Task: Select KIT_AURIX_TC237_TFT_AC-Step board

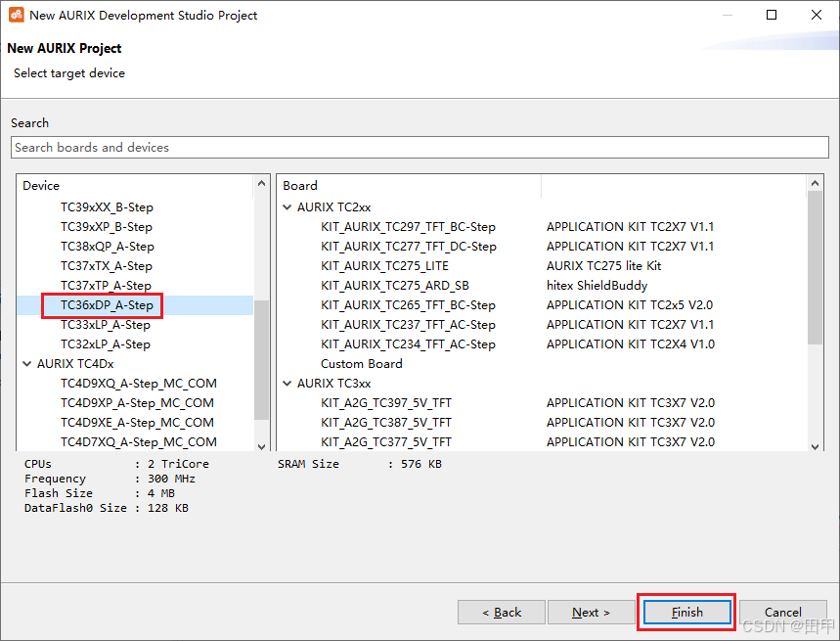Action: (408, 325)
